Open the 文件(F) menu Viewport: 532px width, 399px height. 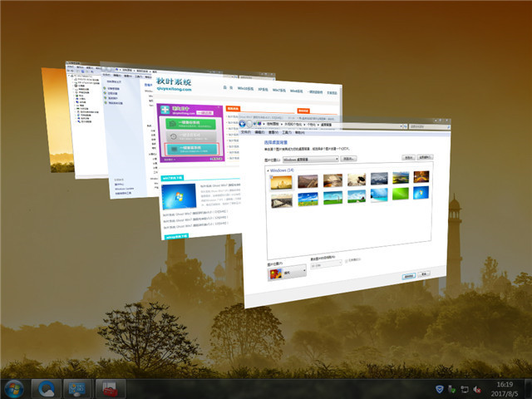246,131
